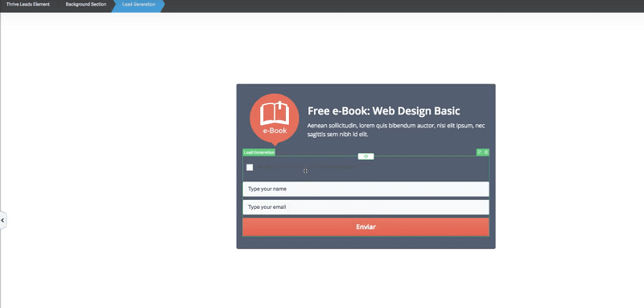The width and height of the screenshot is (644, 308).
Task: Click the green Lead Generation element label
Action: (258, 152)
